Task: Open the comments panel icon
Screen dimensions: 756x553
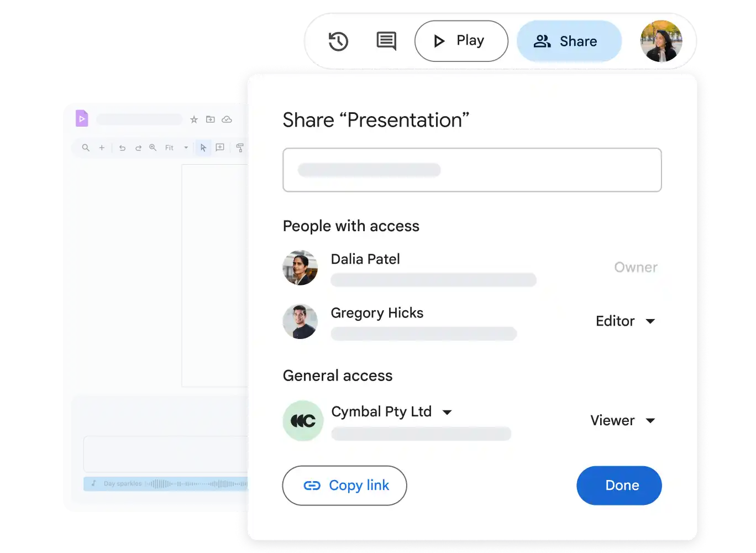Action: click(x=386, y=41)
